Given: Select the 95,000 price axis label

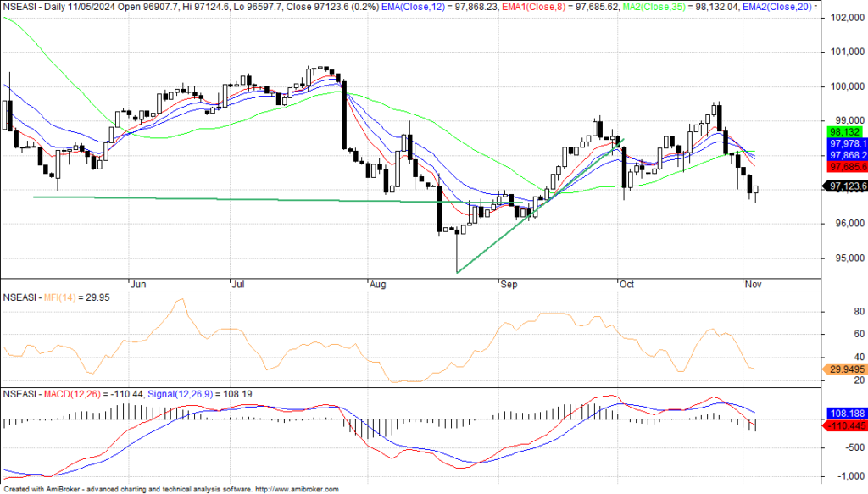Looking at the screenshot, I should (845, 258).
